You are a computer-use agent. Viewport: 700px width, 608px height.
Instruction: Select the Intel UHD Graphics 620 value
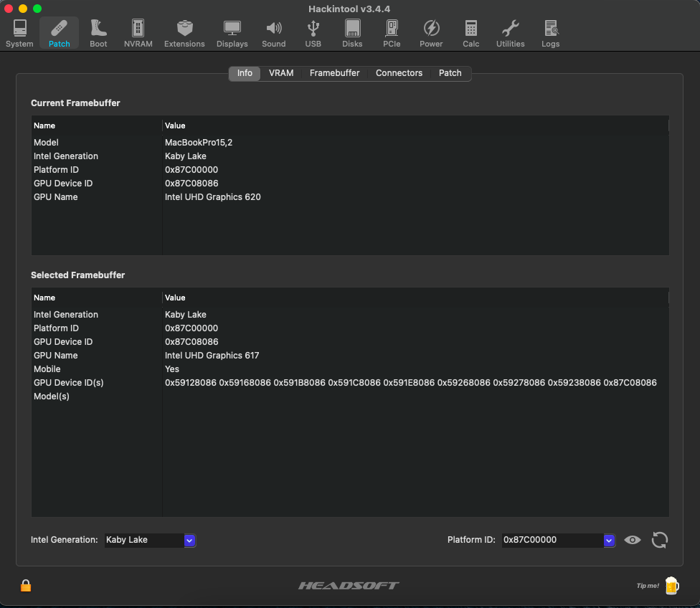(212, 197)
